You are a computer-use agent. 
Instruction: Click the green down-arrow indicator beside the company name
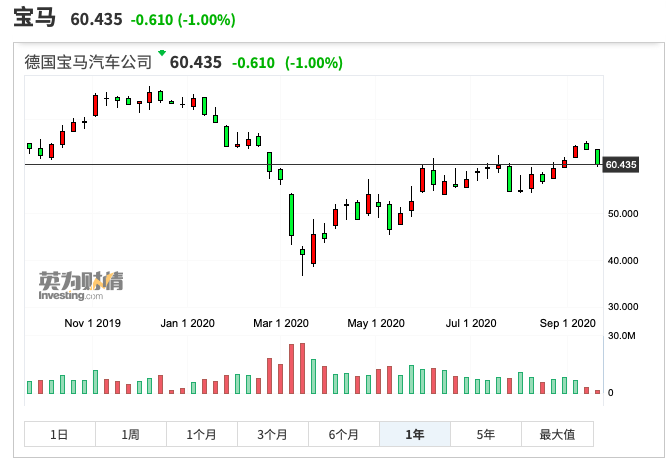[162, 53]
